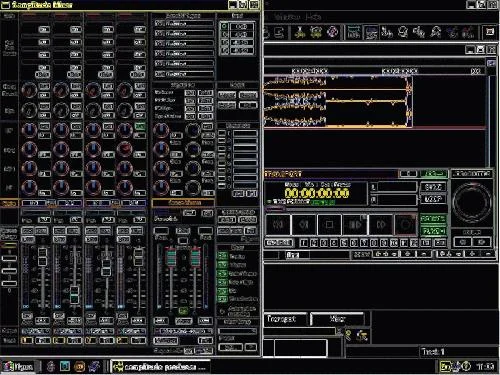Click the Rewind transport button
The width and height of the screenshot is (500, 375).
(304, 225)
